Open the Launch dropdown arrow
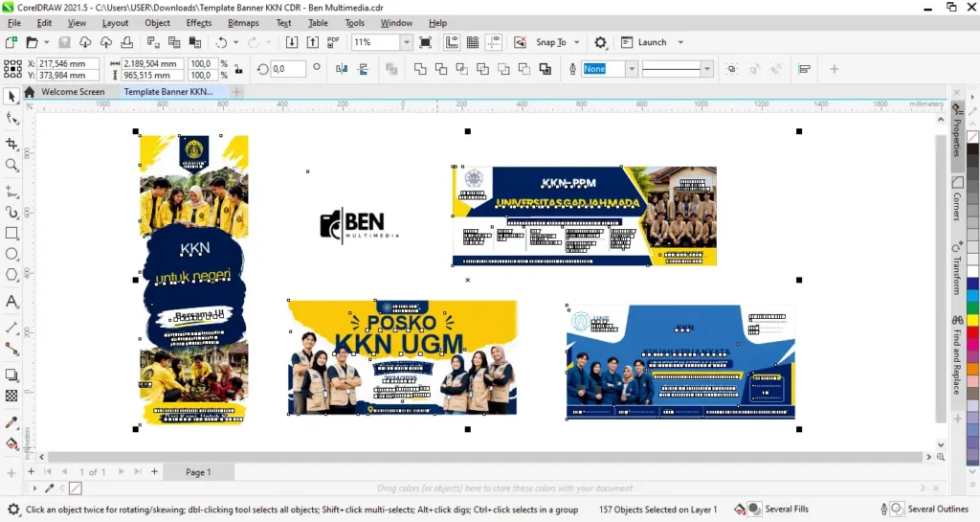Image resolution: width=980 pixels, height=522 pixels. click(680, 42)
